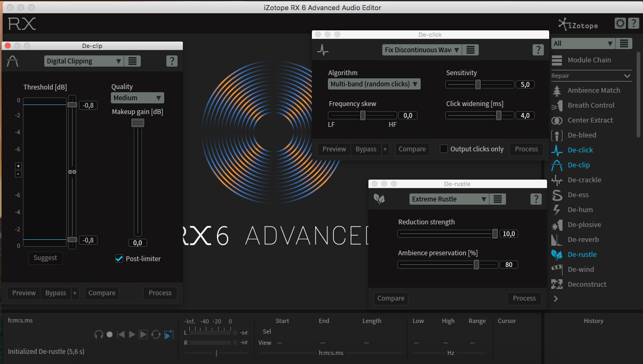
Task: Open Extreme Rustle preset dropdown
Action: (x=449, y=199)
